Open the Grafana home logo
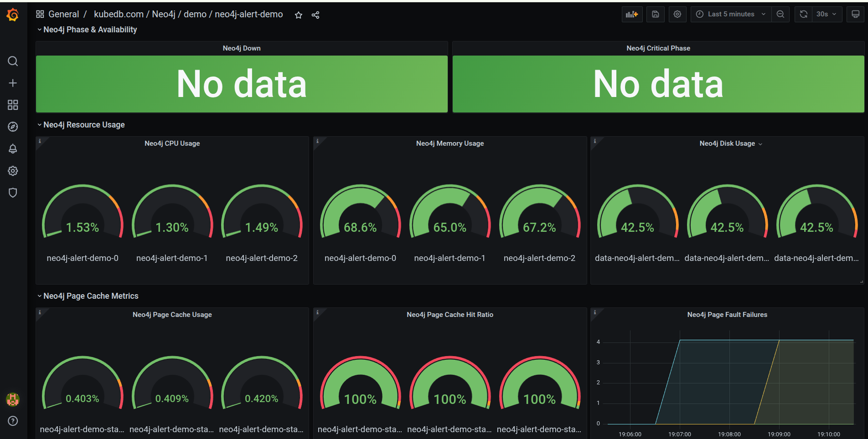The width and height of the screenshot is (868, 439). 13,15
